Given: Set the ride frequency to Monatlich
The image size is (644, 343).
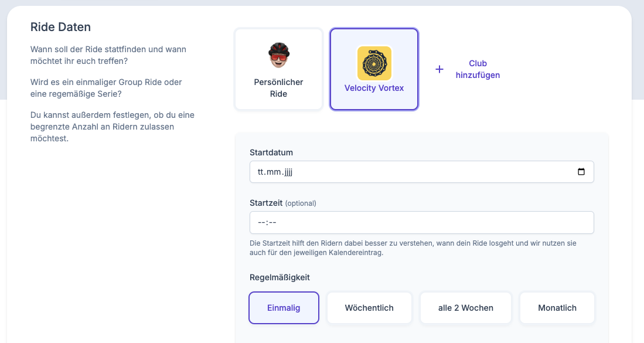Looking at the screenshot, I should (557, 308).
